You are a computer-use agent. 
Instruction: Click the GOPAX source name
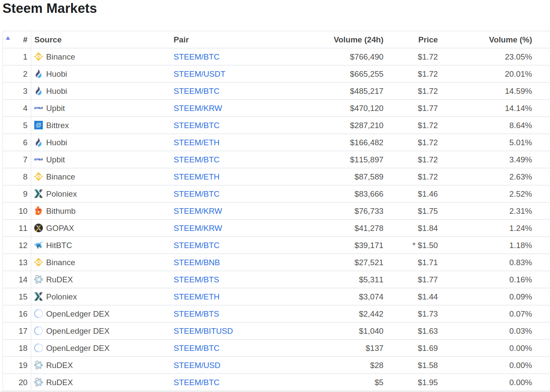(x=60, y=228)
